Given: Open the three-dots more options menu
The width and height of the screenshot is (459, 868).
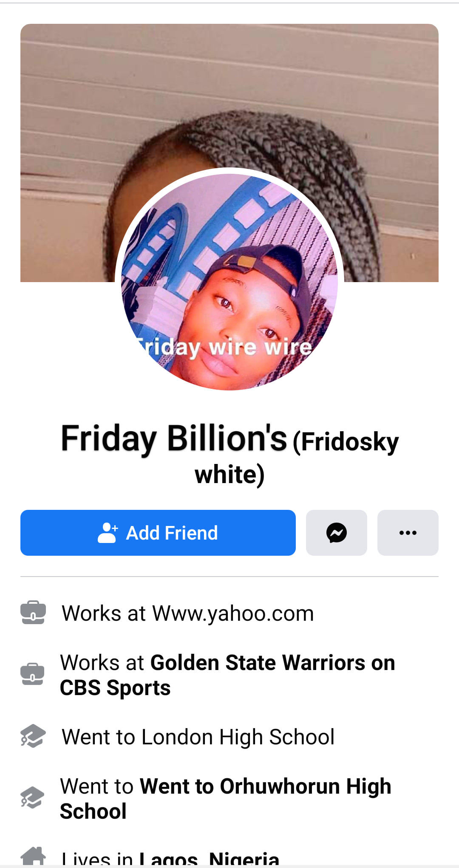Looking at the screenshot, I should point(408,533).
